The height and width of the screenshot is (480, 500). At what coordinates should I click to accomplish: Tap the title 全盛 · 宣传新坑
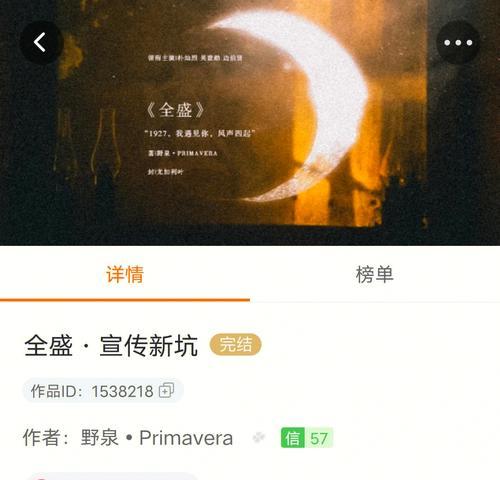pyautogui.click(x=111, y=345)
